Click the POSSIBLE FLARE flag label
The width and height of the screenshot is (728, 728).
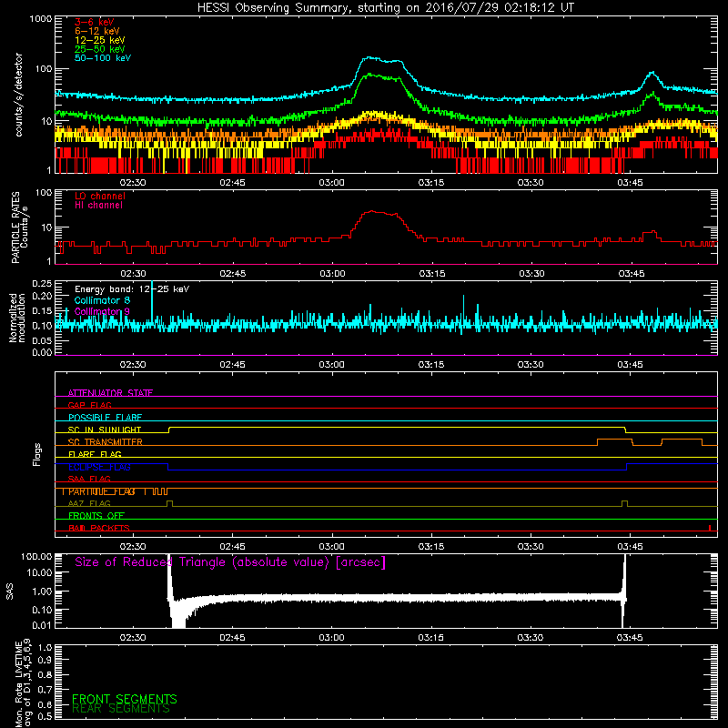(x=105, y=418)
